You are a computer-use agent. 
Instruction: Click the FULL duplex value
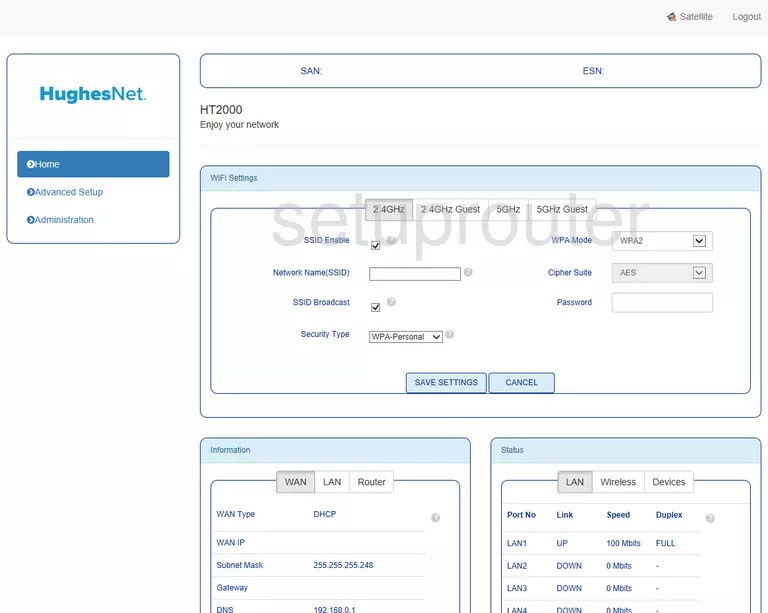click(x=665, y=543)
